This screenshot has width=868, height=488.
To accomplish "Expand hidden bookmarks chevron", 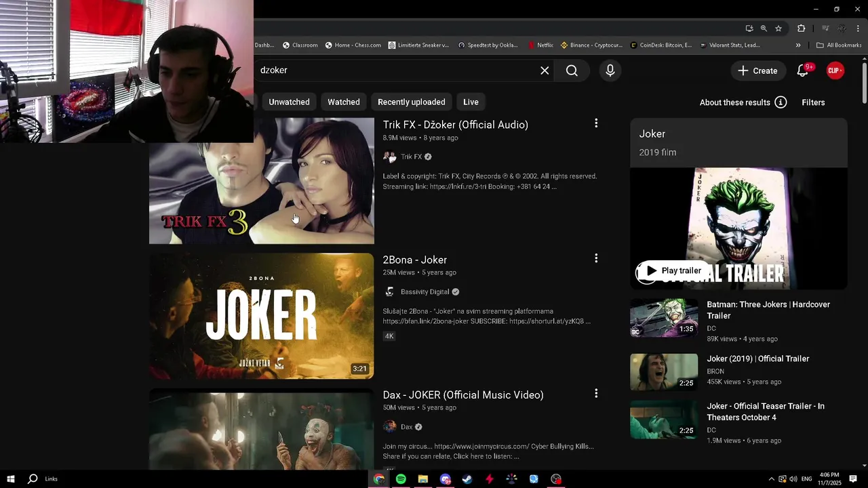I will [x=798, y=45].
